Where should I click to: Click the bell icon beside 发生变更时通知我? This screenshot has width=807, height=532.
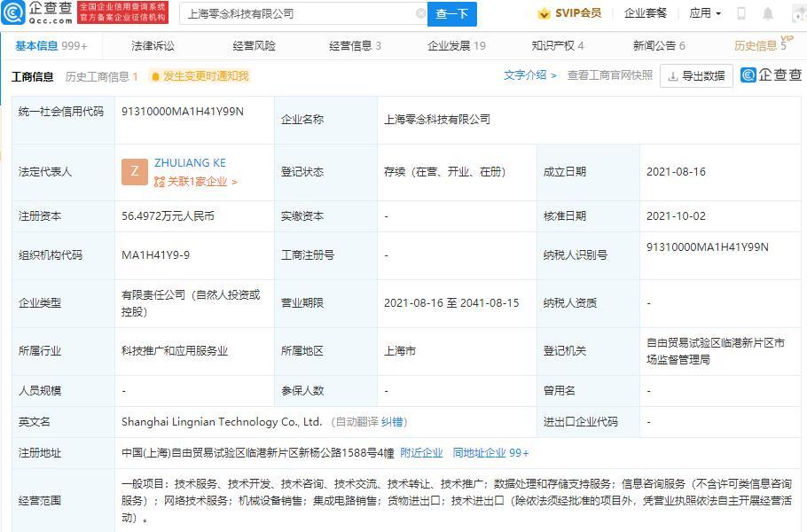155,76
